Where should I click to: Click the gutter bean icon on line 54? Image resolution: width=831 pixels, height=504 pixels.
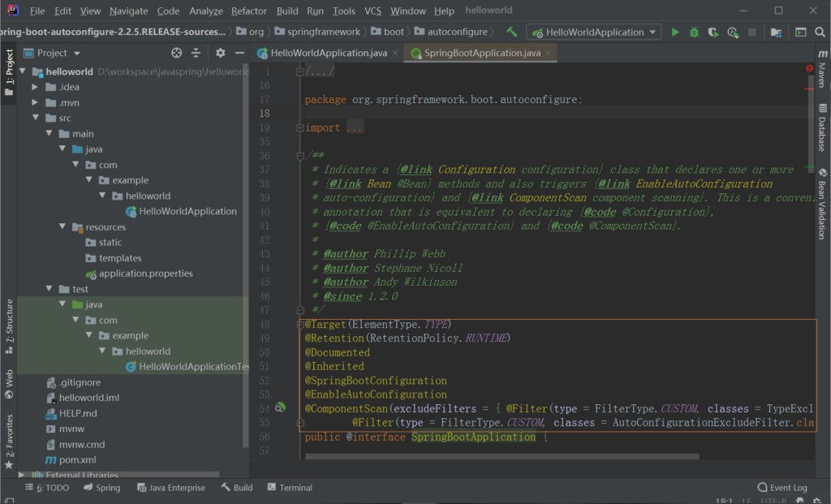point(280,407)
